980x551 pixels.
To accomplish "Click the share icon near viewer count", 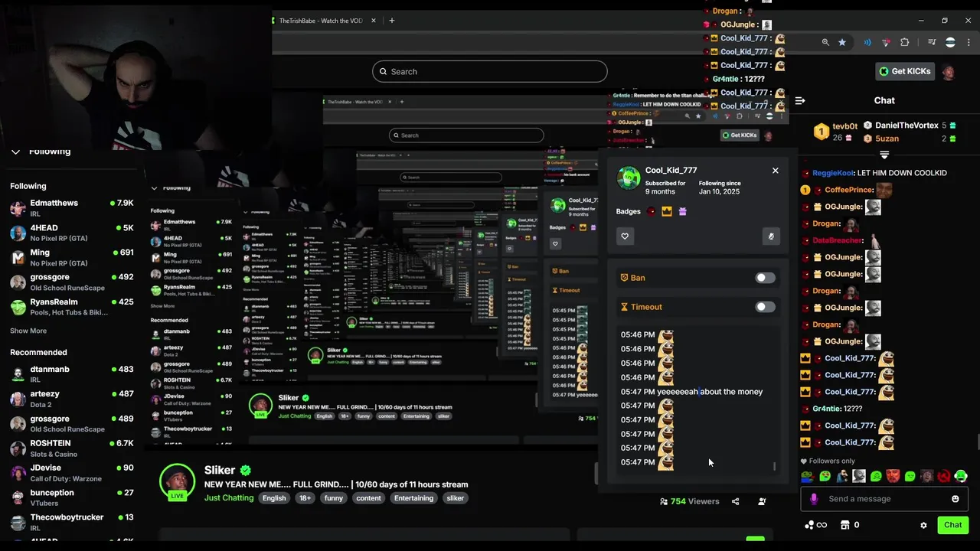I will point(735,501).
